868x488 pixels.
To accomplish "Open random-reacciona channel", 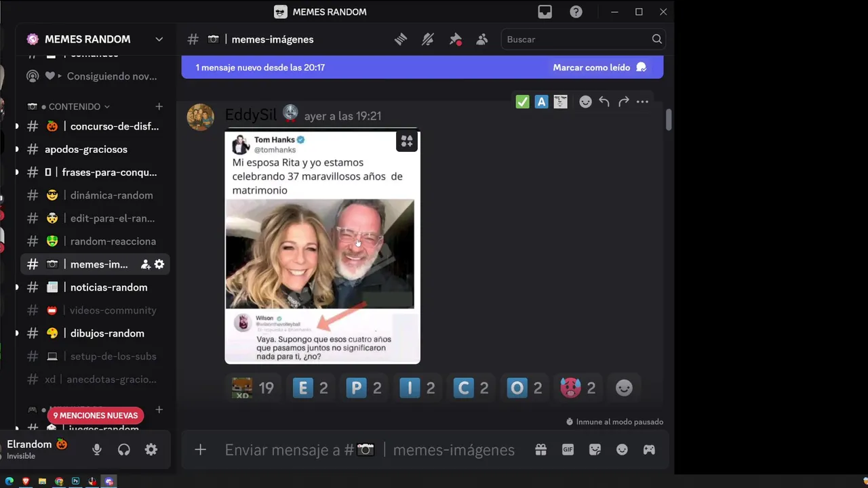I will point(95,241).
